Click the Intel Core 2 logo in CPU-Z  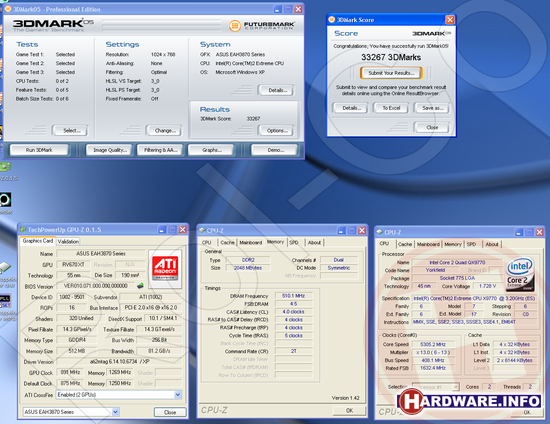[x=520, y=274]
